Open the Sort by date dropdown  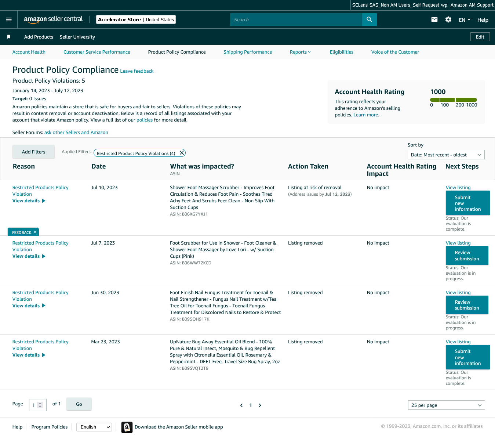point(446,155)
